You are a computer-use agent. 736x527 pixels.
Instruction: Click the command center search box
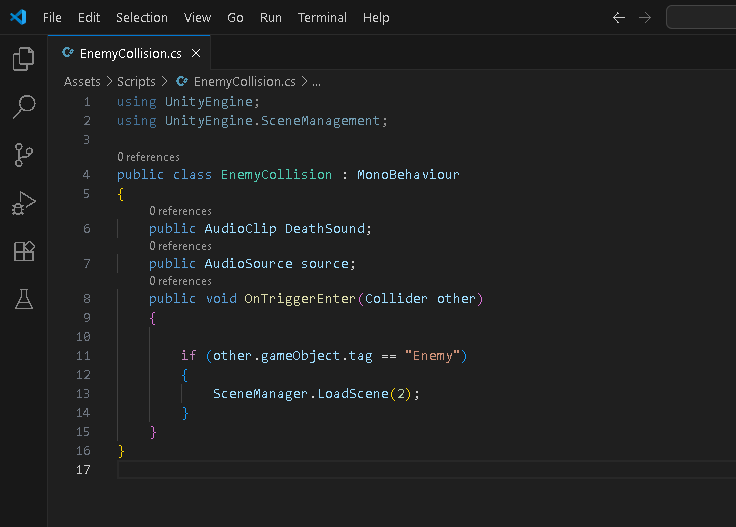point(701,17)
